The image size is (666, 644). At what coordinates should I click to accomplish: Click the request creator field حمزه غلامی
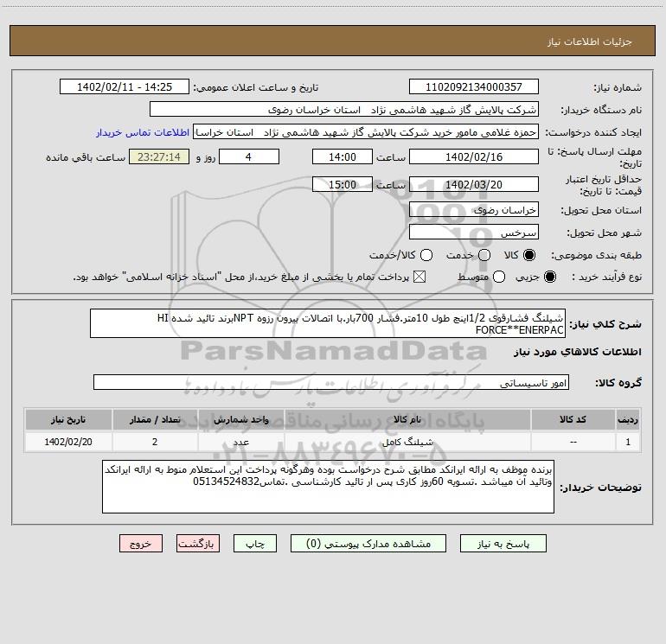[366, 132]
